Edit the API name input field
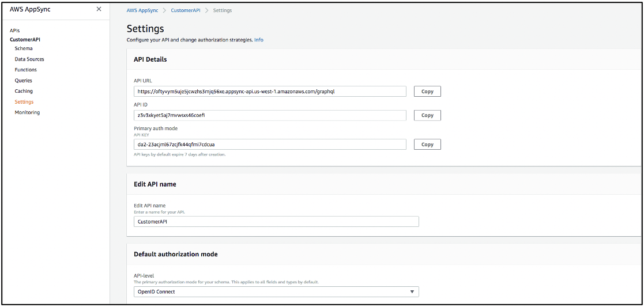Image resolution: width=644 pixels, height=307 pixels. [x=276, y=222]
